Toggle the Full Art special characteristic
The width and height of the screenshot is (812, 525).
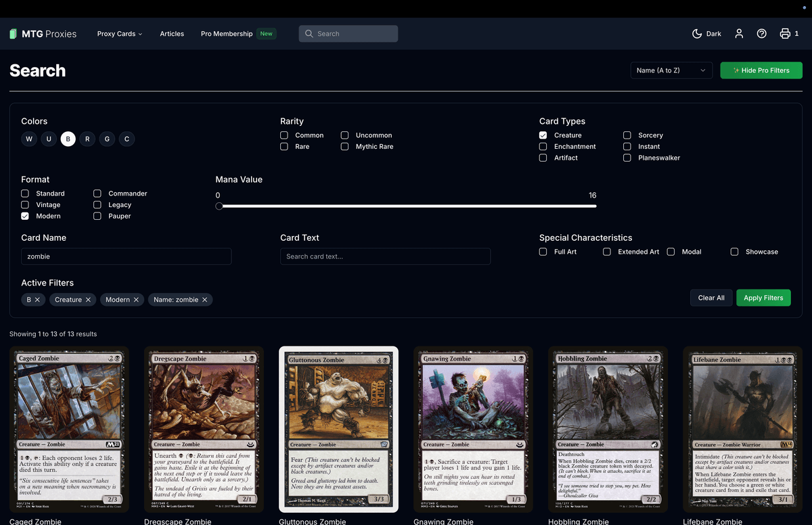(543, 251)
